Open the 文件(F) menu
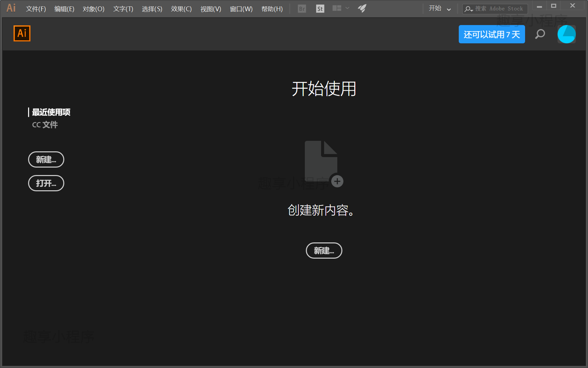This screenshot has width=588, height=368. pos(36,9)
